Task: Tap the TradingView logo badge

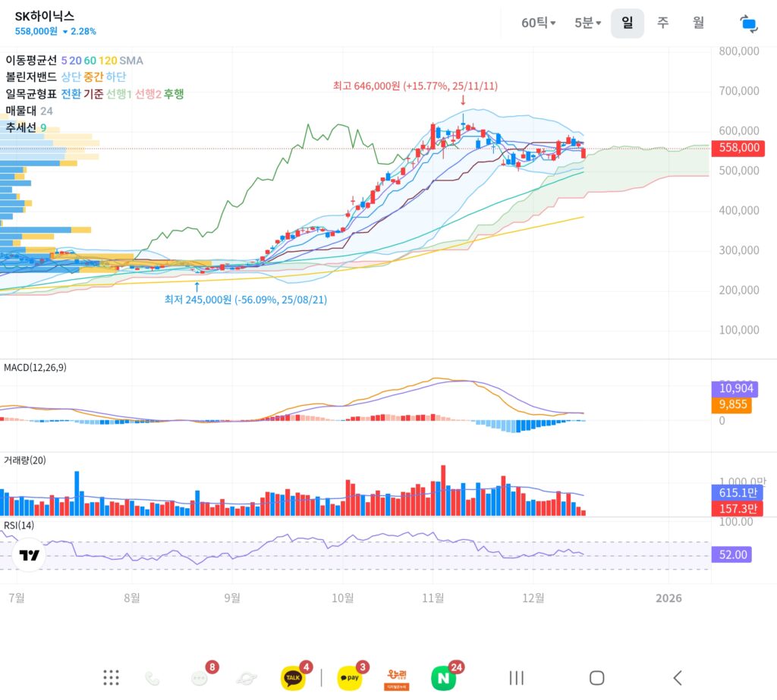Action: pos(30,555)
